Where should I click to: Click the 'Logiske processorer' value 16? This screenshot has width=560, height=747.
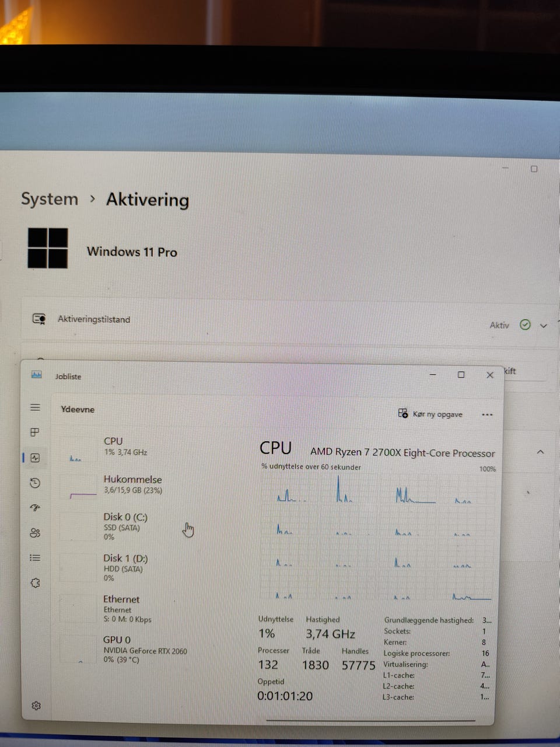[x=485, y=653]
